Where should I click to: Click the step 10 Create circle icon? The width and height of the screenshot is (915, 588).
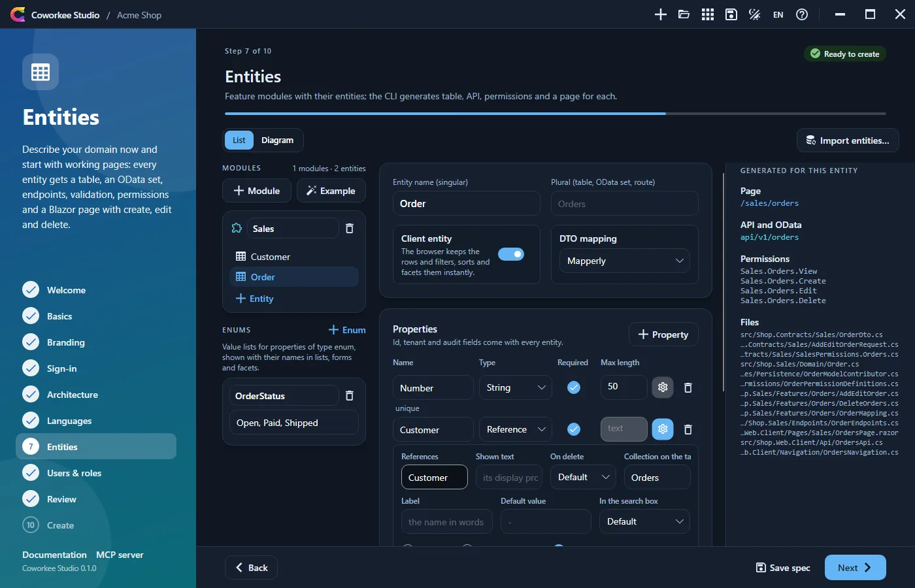click(x=31, y=525)
